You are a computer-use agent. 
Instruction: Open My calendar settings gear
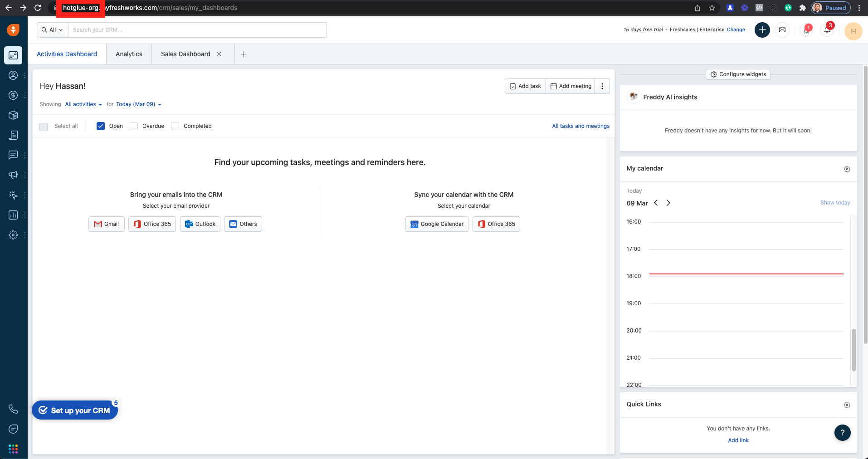click(847, 169)
